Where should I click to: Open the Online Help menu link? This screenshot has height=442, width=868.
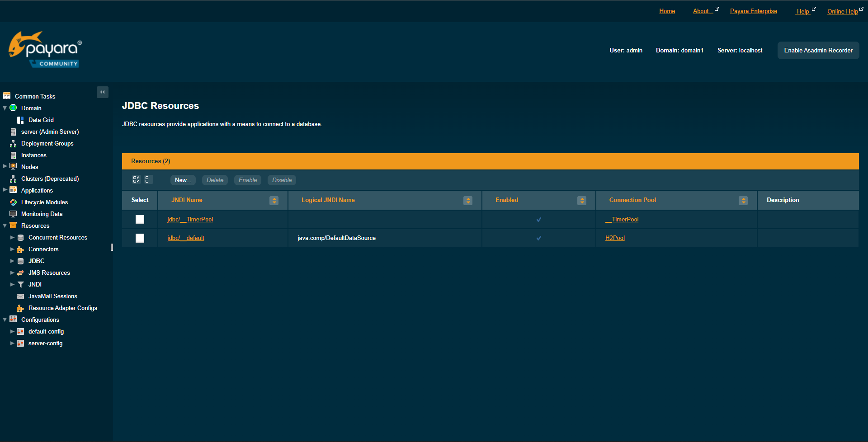click(842, 11)
